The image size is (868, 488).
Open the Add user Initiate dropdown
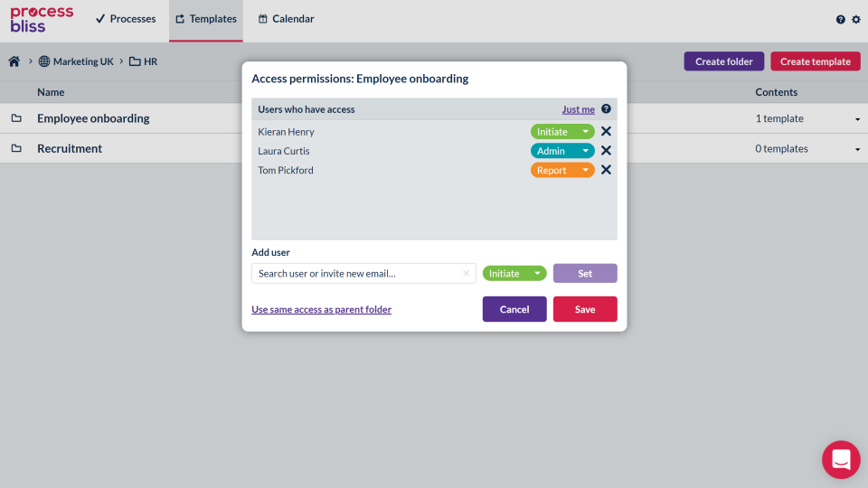514,273
